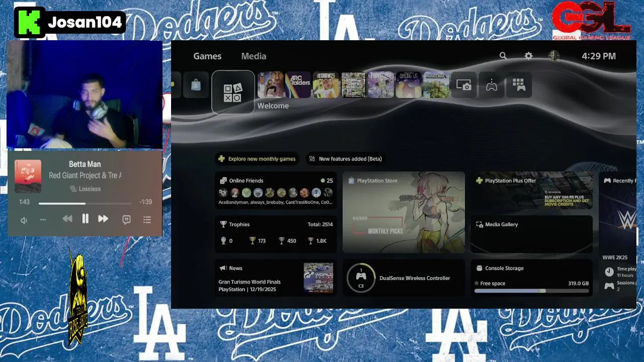Image resolution: width=644 pixels, height=362 pixels.
Task: Launch MLB The Show 25 tile
Action: [x=326, y=85]
